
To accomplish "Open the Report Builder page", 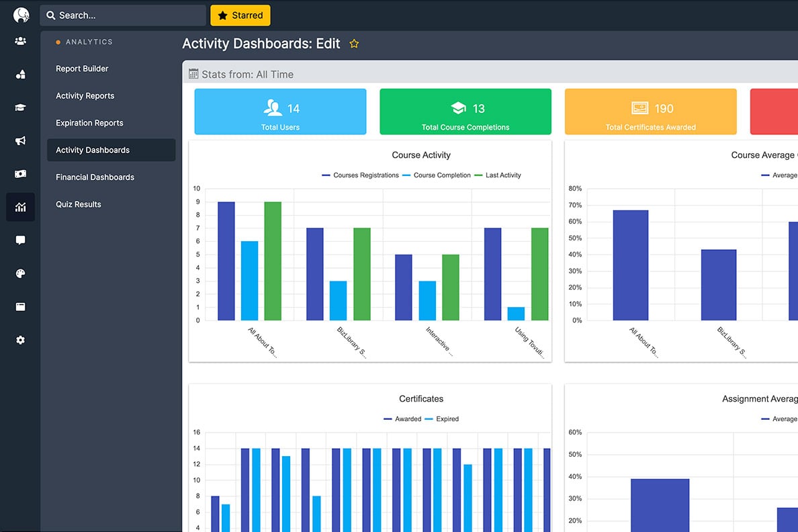I will (81, 68).
